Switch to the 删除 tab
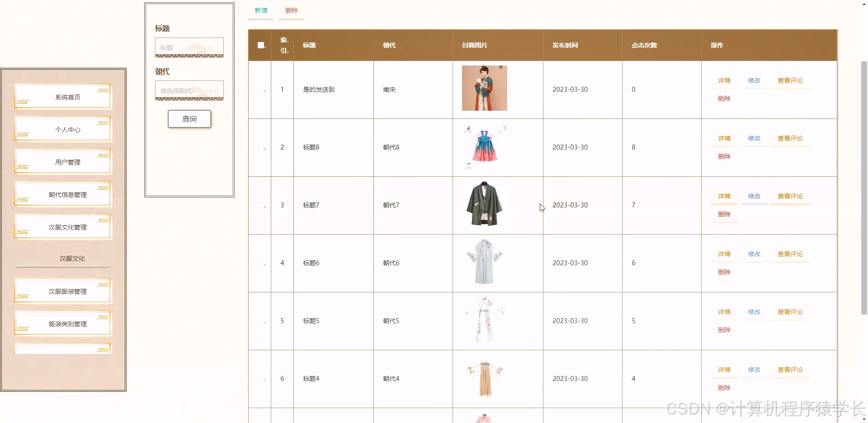This screenshot has height=423, width=868. (x=291, y=10)
